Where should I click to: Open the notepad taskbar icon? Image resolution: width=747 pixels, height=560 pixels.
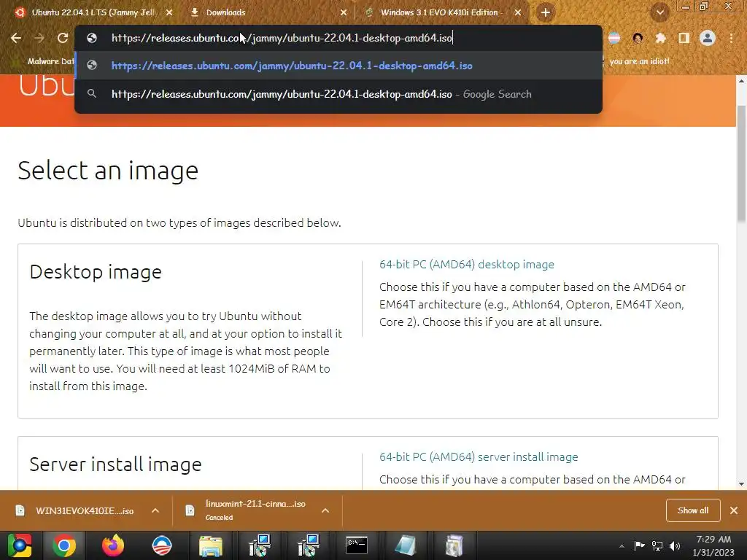pyautogui.click(x=406, y=545)
